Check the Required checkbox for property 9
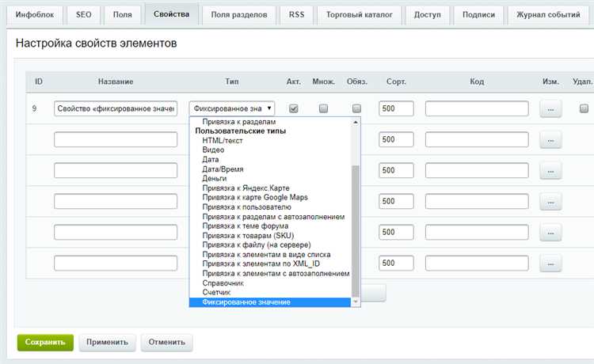This screenshot has width=594, height=364. [356, 108]
